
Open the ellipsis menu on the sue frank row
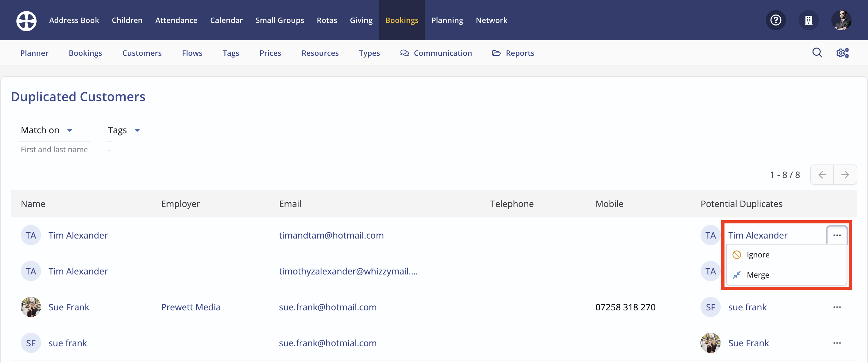tap(837, 343)
